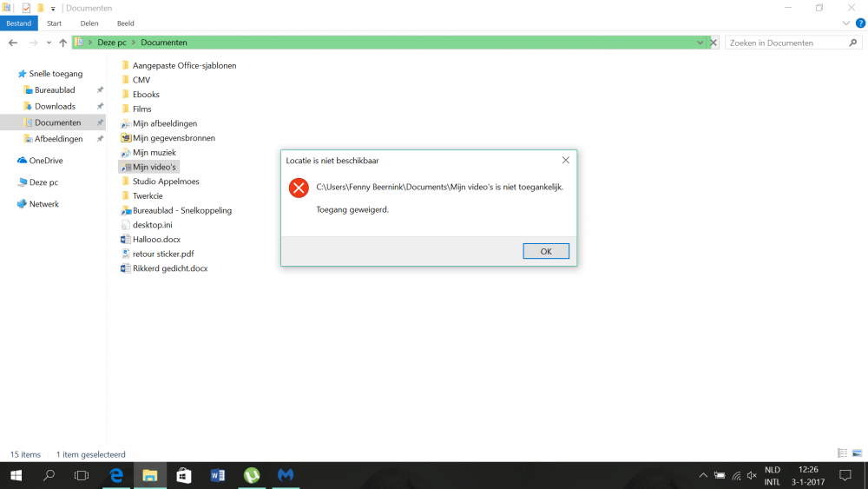This screenshot has width=868, height=489.
Task: Open Windows Store from the taskbar
Action: (184, 476)
